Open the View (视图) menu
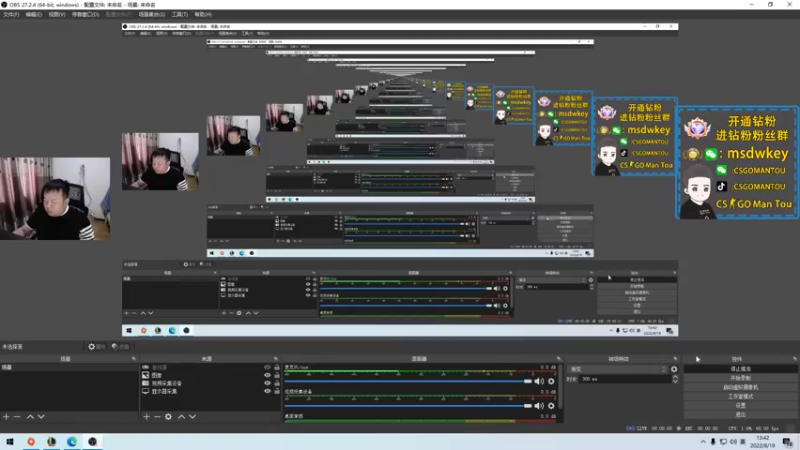The height and width of the screenshot is (450, 800). click(57, 14)
